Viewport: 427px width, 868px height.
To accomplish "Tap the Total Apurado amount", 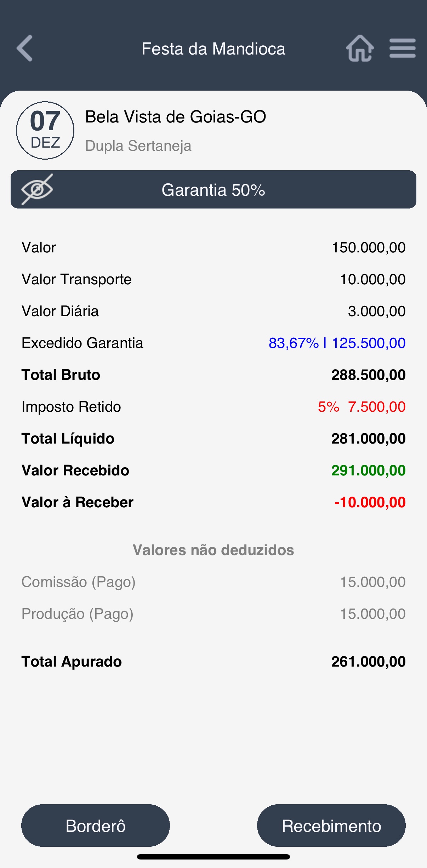I will (368, 662).
